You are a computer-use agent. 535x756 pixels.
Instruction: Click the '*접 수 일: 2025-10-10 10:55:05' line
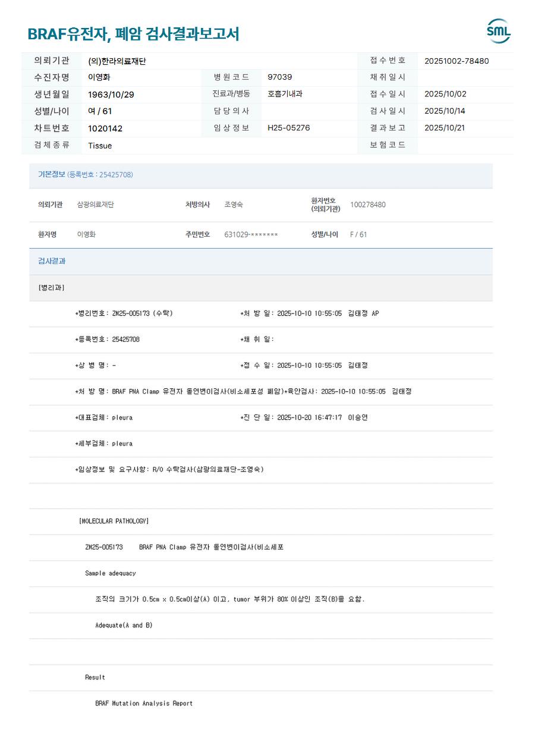[x=304, y=366]
